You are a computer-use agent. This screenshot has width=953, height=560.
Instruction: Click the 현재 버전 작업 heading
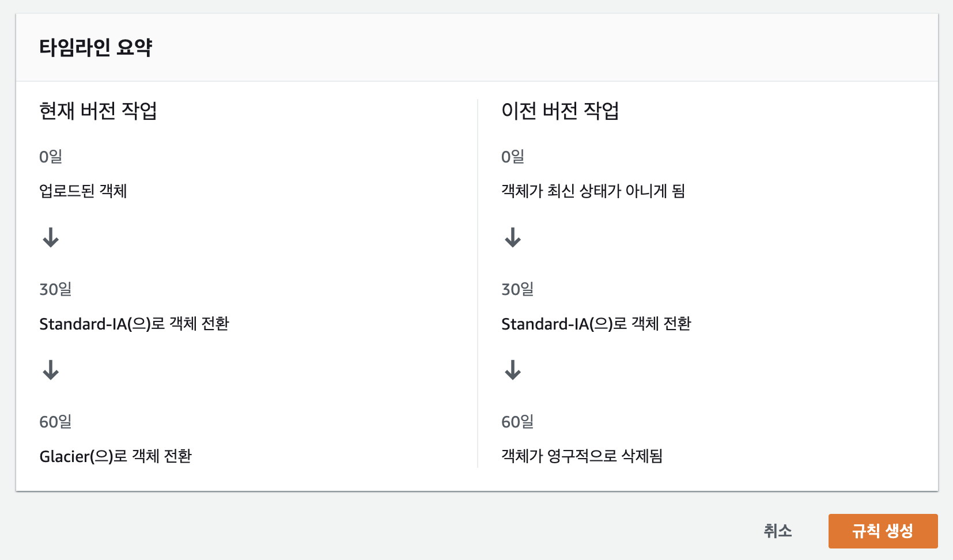98,110
